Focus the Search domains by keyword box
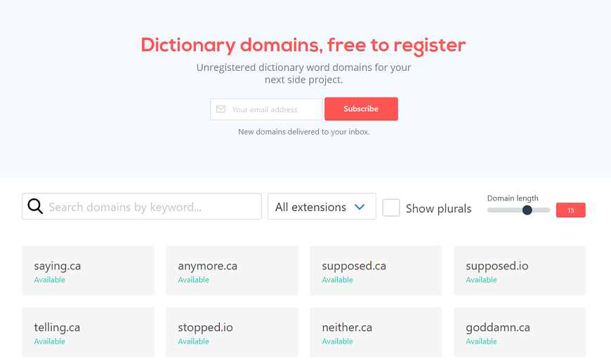 click(142, 206)
